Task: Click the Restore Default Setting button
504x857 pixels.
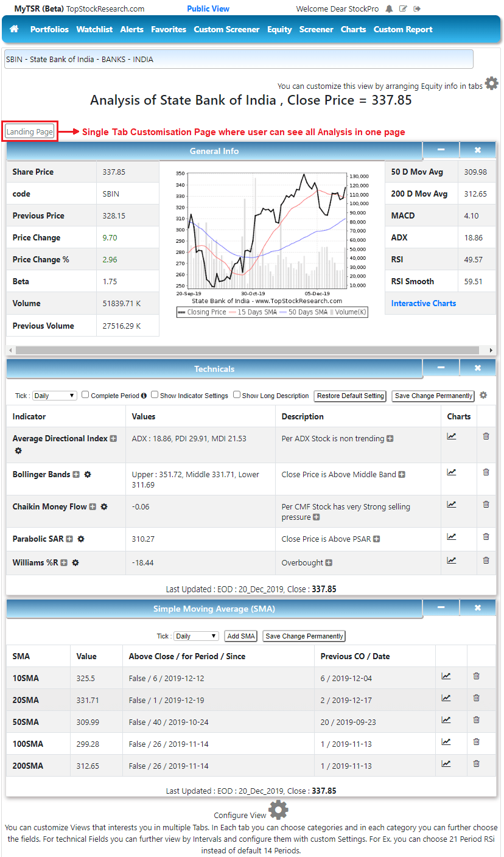Action: pyautogui.click(x=350, y=396)
